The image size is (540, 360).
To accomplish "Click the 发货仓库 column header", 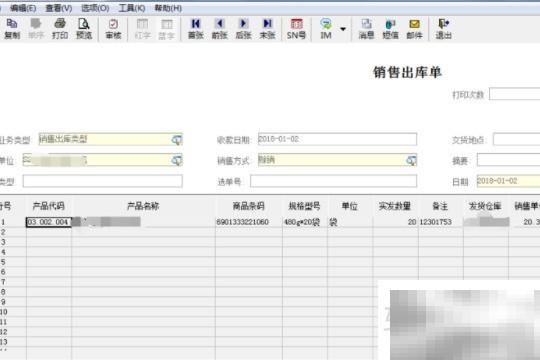I will pos(485,206).
